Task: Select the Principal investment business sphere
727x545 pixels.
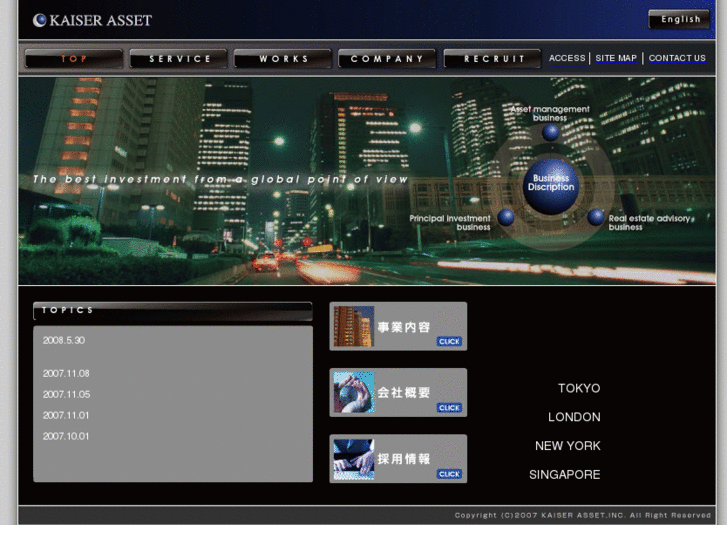Action: point(506,217)
